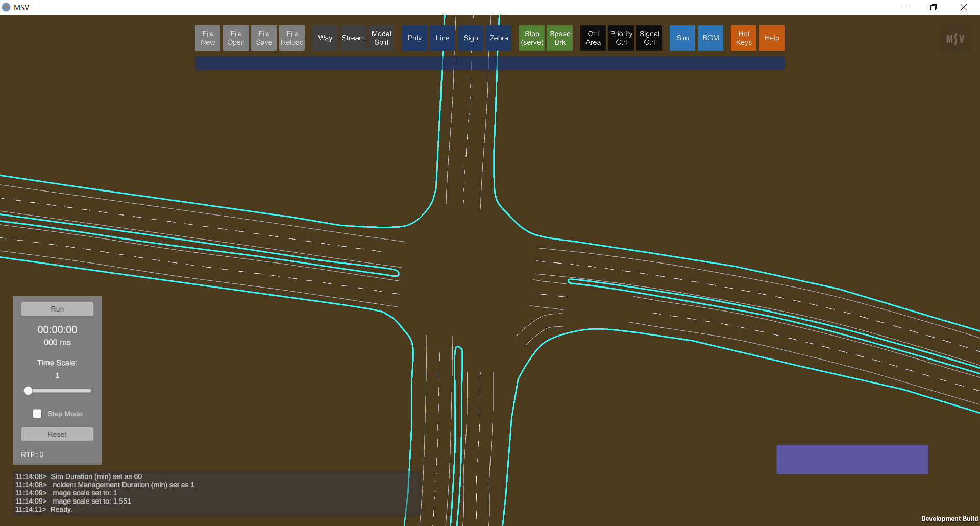The width and height of the screenshot is (980, 526).
Task: Pick the Priority Ctrl tool
Action: click(621, 38)
